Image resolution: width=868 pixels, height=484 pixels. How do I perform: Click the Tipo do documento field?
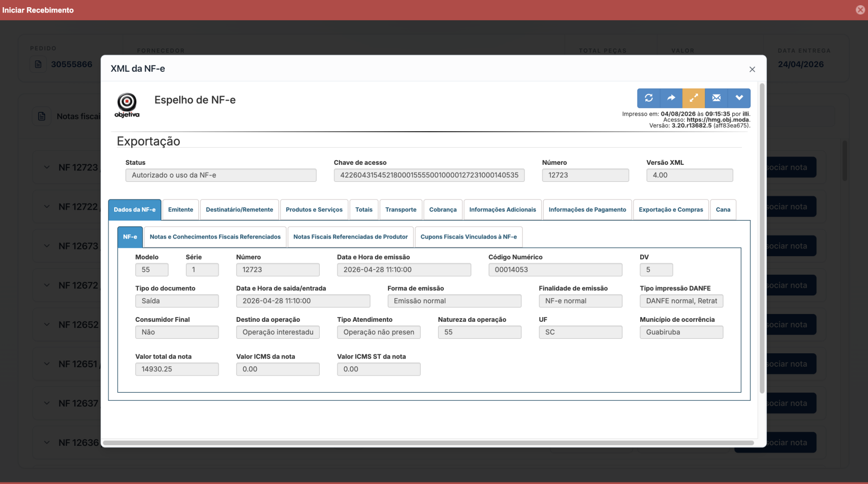(177, 301)
